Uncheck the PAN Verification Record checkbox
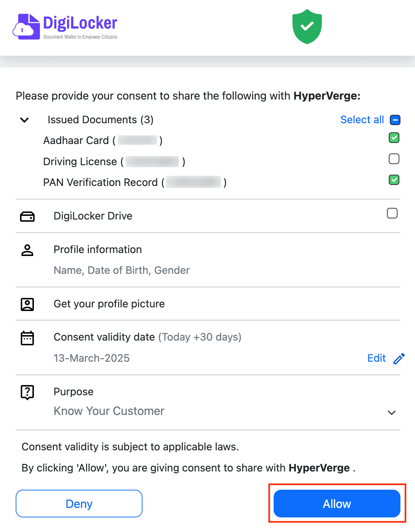 (x=394, y=180)
